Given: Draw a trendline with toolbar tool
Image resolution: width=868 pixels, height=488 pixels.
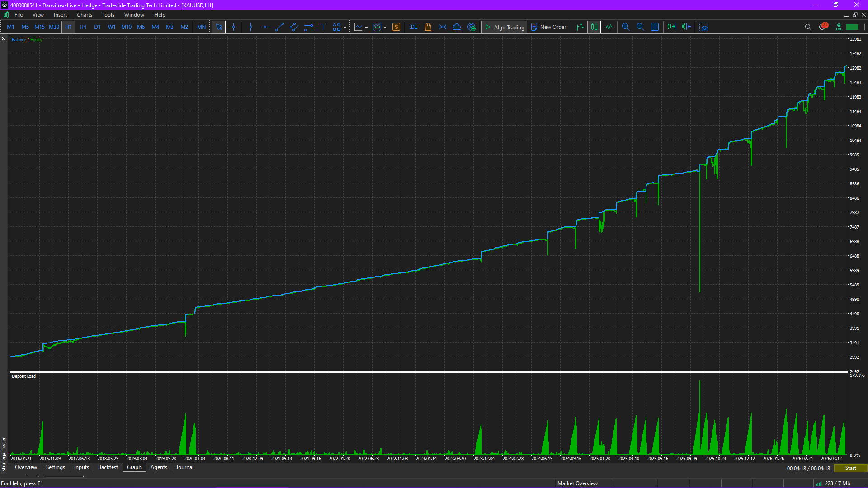Looking at the screenshot, I should [x=279, y=27].
